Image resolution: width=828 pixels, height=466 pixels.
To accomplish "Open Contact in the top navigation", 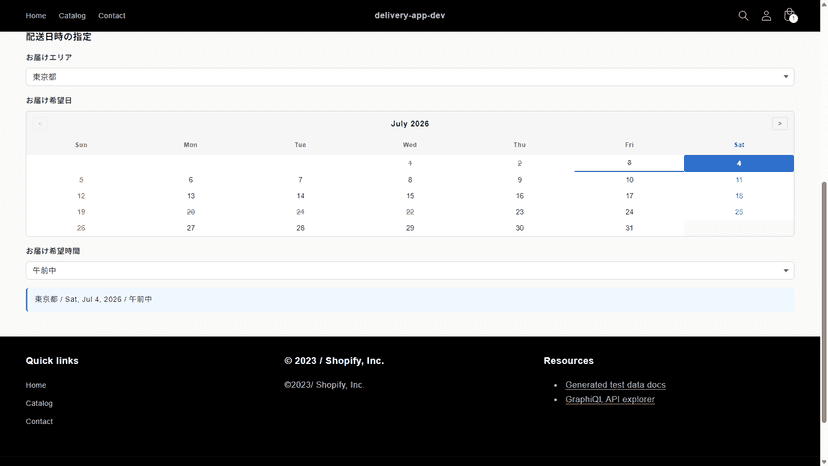I will click(x=112, y=16).
